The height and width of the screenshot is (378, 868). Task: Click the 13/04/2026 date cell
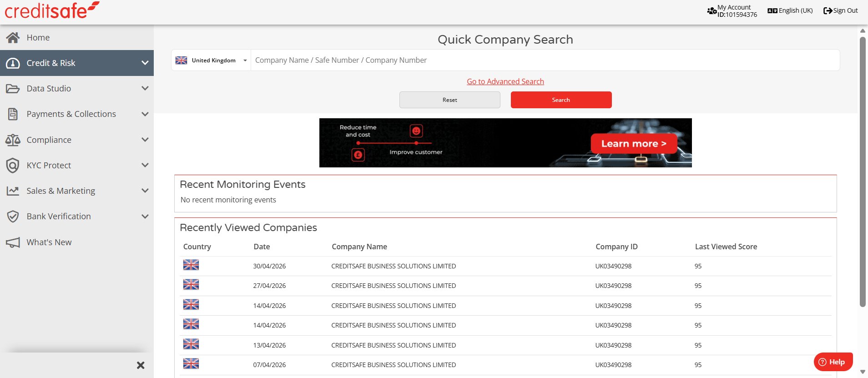(x=269, y=345)
